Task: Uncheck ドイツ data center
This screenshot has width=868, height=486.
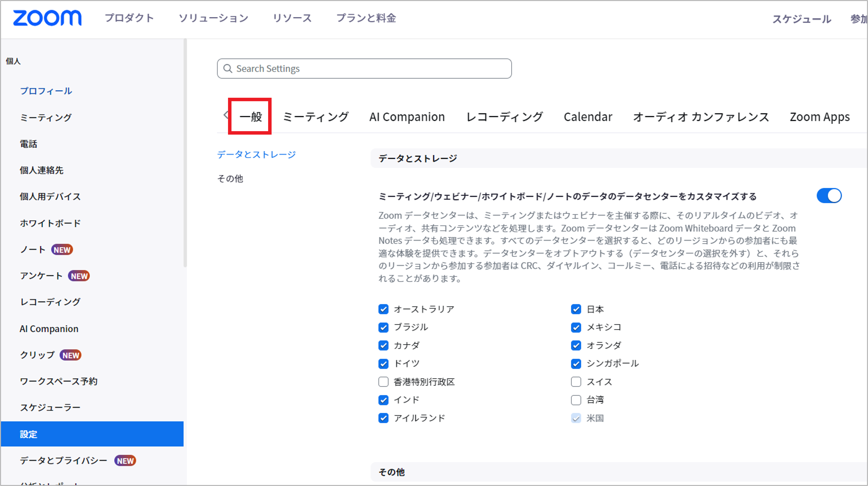Action: click(x=383, y=364)
